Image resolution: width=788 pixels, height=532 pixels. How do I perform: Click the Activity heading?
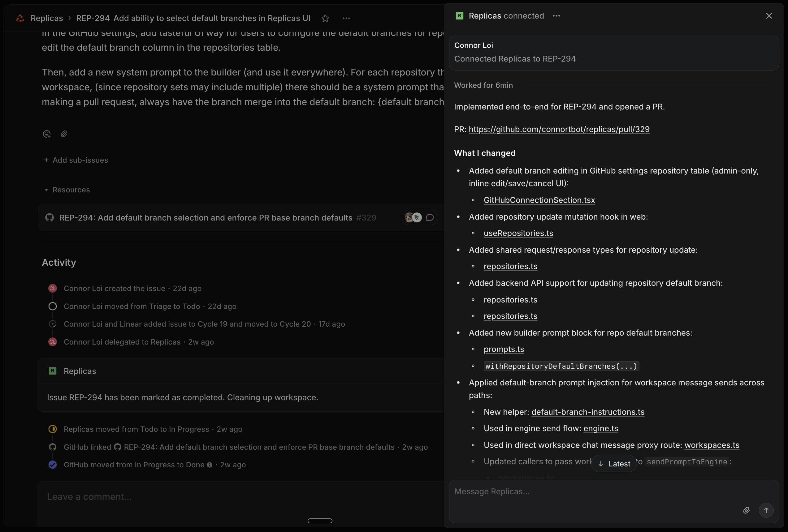tap(59, 263)
